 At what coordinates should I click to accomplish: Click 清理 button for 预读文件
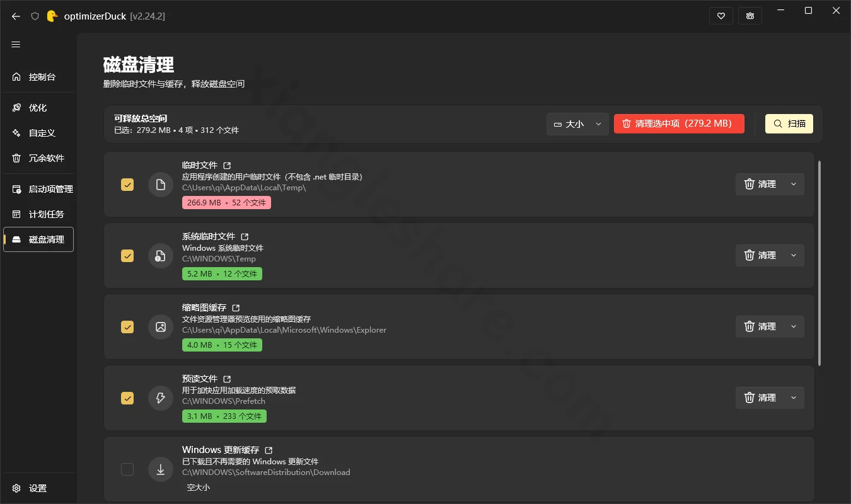coord(760,398)
